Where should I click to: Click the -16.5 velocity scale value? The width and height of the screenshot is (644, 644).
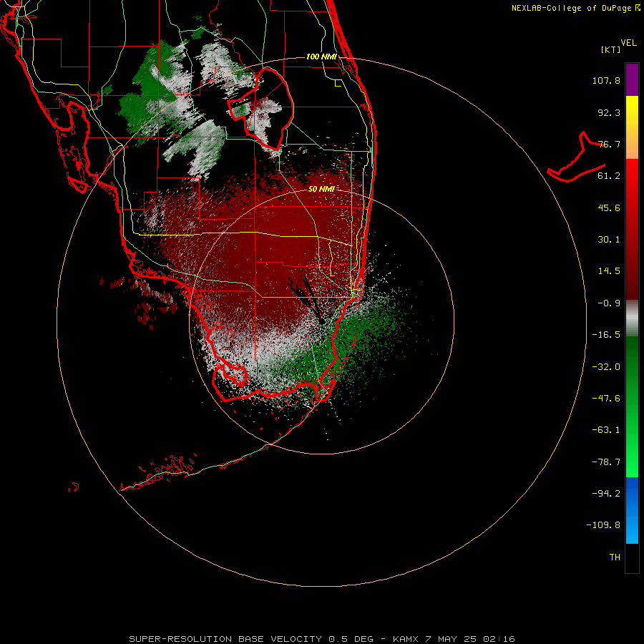pos(606,335)
